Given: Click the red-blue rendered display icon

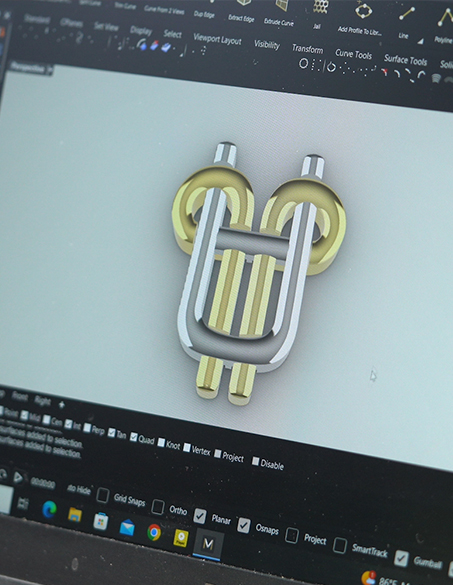Looking at the screenshot, I should pyautogui.click(x=154, y=46).
